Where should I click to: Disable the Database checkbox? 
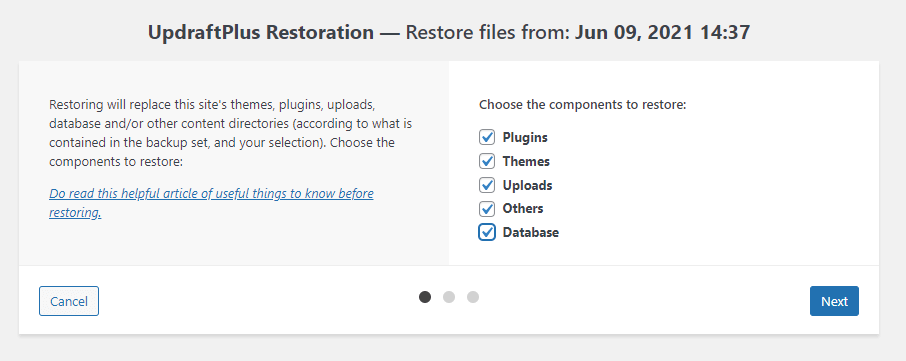[x=487, y=232]
